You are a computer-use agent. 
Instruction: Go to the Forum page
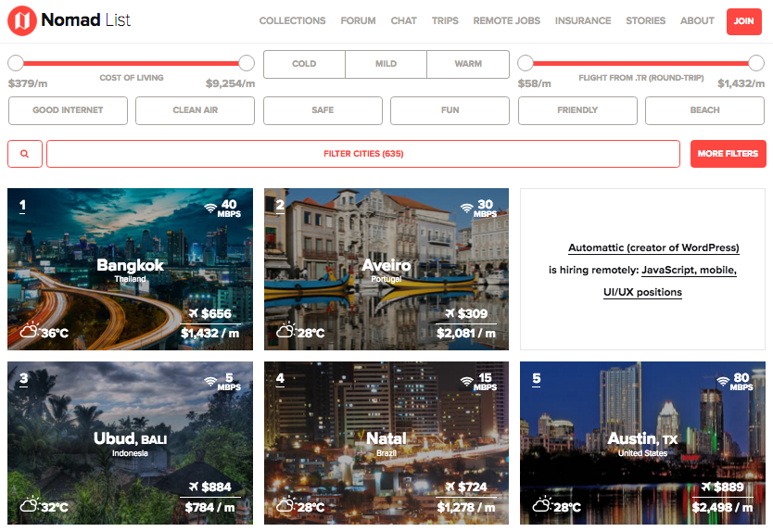pos(358,20)
